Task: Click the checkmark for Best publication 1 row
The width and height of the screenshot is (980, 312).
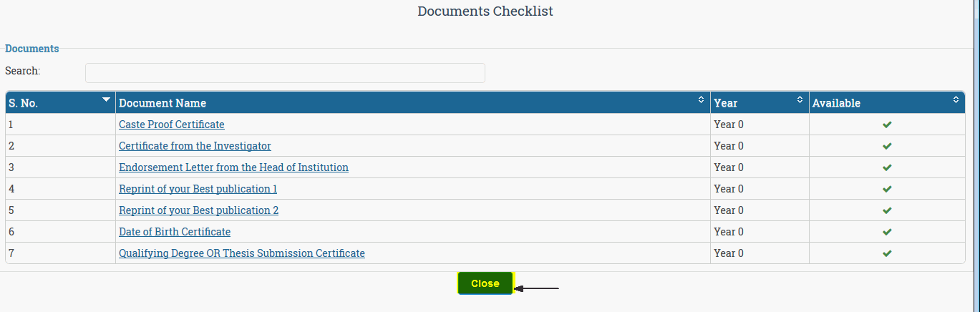Action: point(887,189)
